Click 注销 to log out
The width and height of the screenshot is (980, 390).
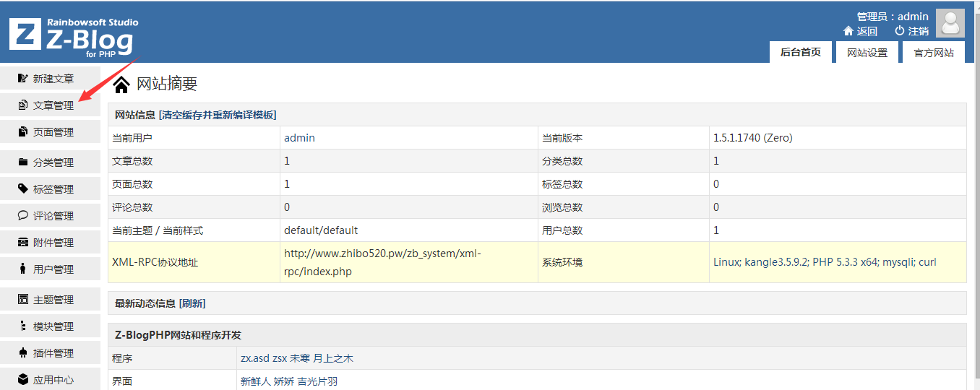point(912,31)
